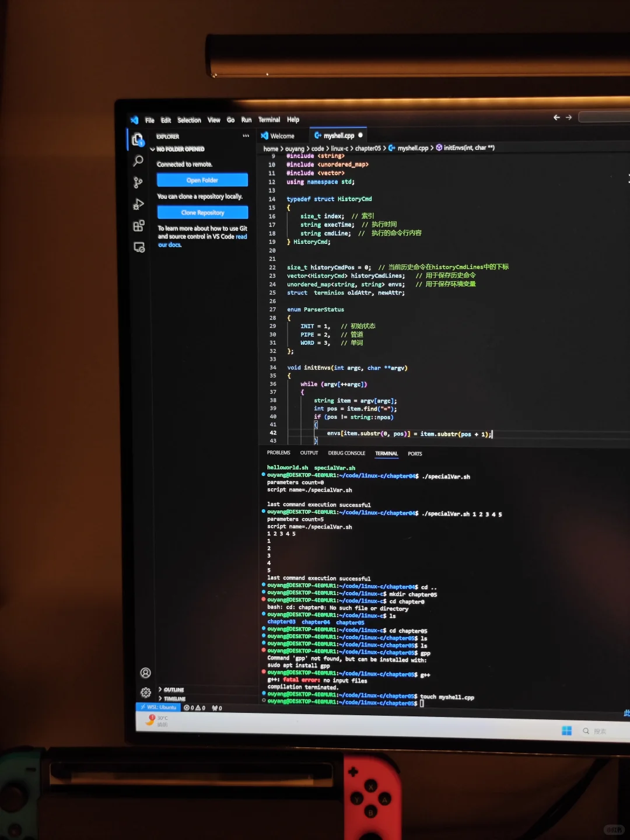Open the Run and Debug view
Image resolution: width=630 pixels, height=840 pixels.
point(138,204)
